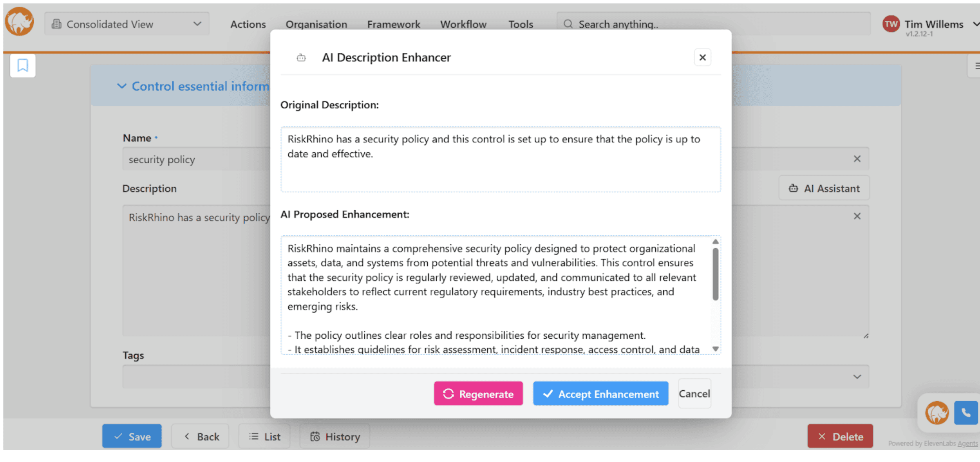Click the Regenerate button
Screen dimensions: 980x462
(x=478, y=393)
